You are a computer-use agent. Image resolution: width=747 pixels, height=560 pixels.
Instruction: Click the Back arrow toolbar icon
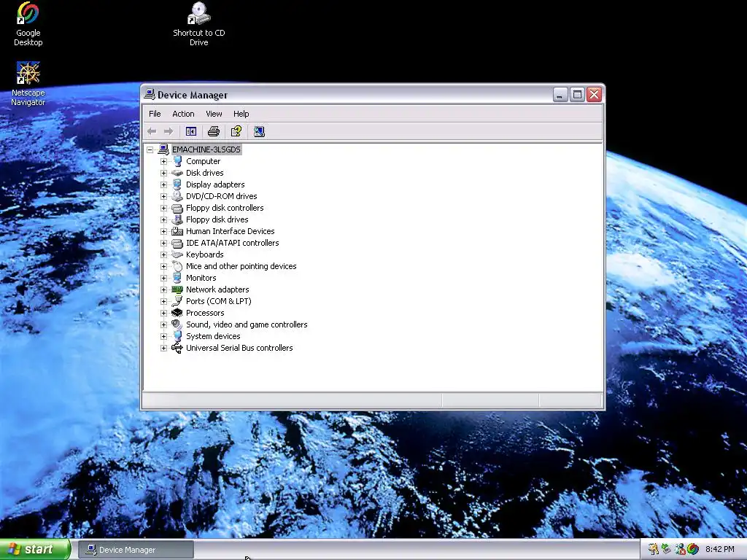152,131
